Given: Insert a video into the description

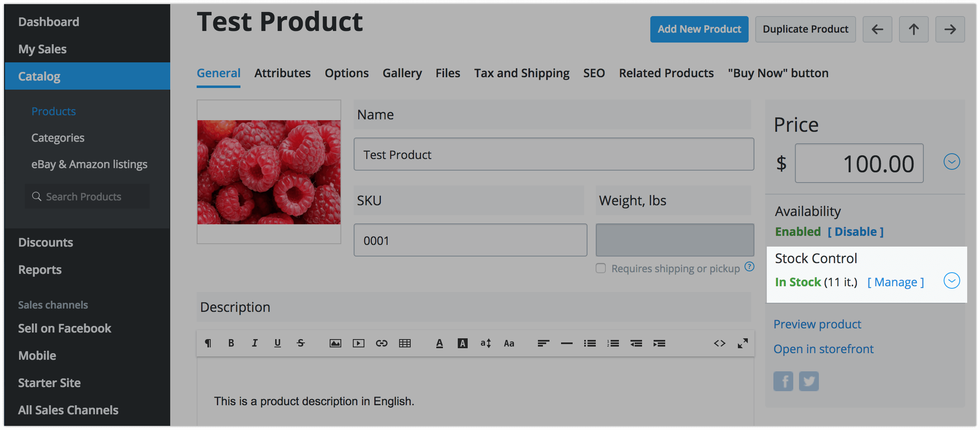Looking at the screenshot, I should tap(358, 343).
